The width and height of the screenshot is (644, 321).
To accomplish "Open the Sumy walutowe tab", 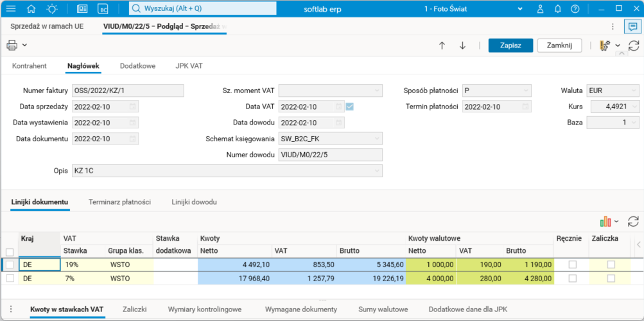I will coord(383,309).
